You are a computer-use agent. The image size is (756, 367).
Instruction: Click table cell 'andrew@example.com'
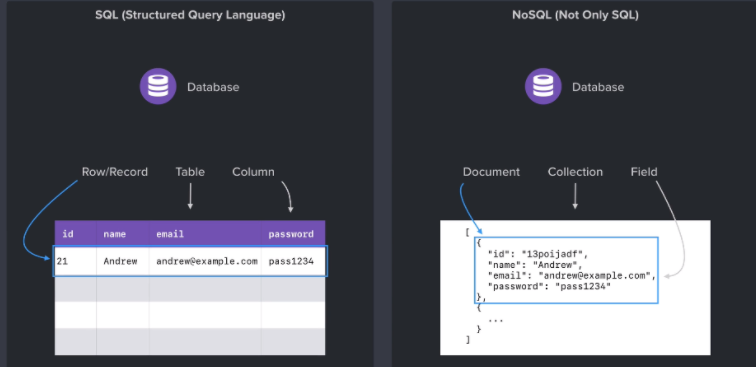coord(205,261)
